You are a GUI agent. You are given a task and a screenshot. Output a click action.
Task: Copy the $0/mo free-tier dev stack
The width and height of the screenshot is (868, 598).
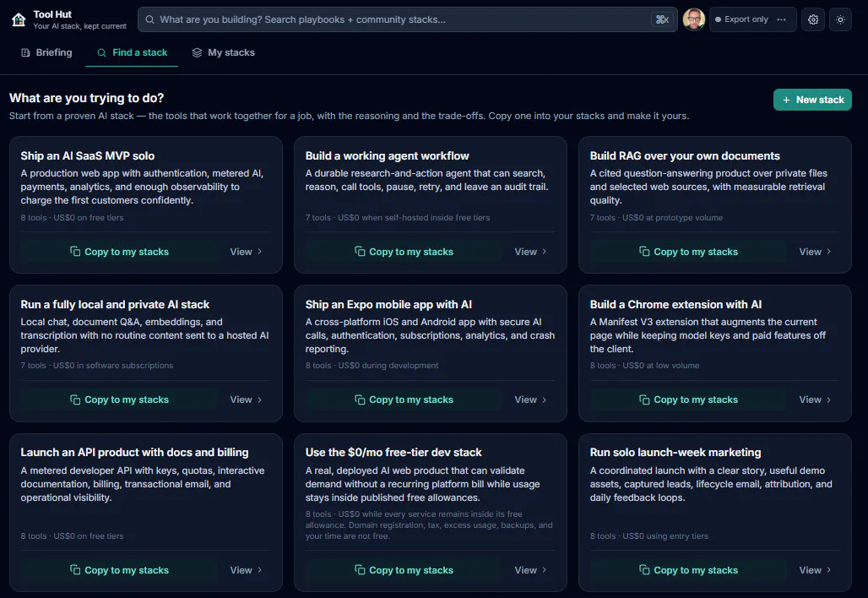pos(404,570)
